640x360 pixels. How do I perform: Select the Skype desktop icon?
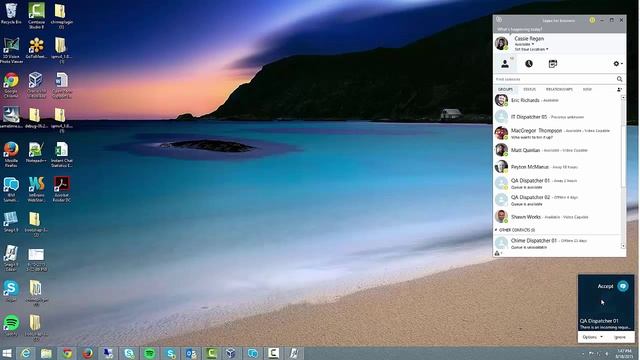pyautogui.click(x=11, y=291)
